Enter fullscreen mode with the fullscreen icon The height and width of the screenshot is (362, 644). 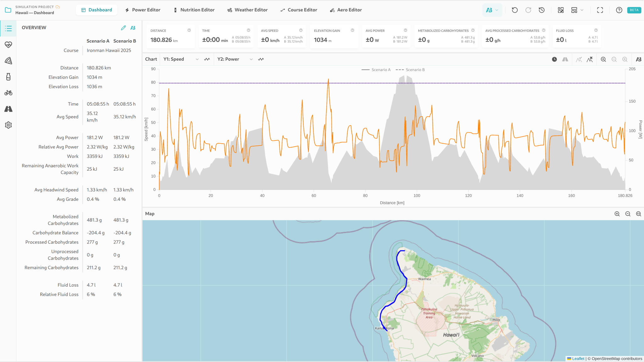pyautogui.click(x=600, y=10)
